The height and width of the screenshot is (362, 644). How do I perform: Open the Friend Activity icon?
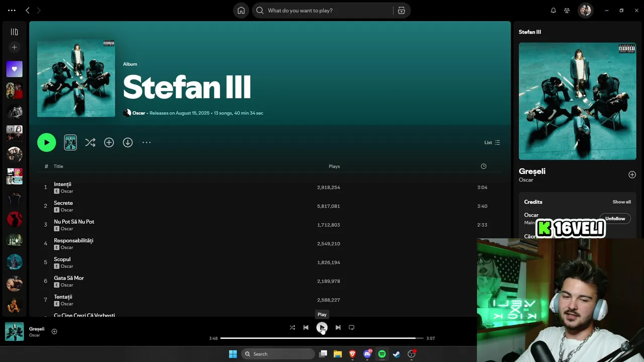point(567,11)
